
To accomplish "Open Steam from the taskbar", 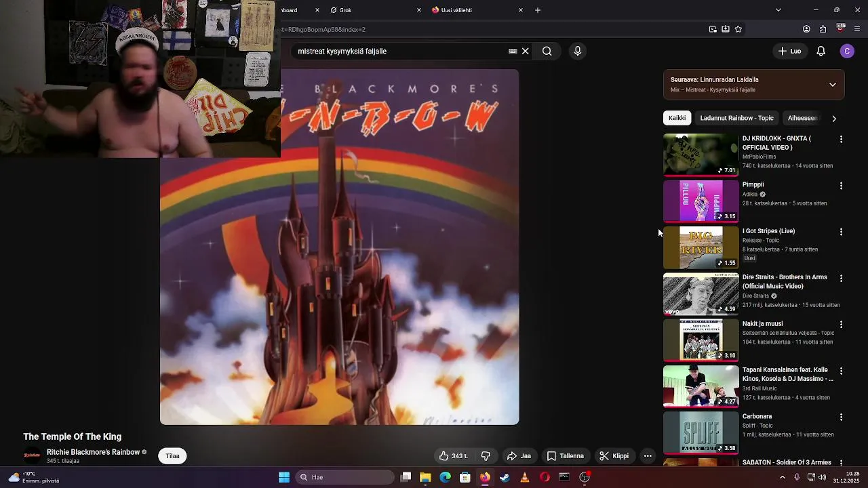I will 505,477.
